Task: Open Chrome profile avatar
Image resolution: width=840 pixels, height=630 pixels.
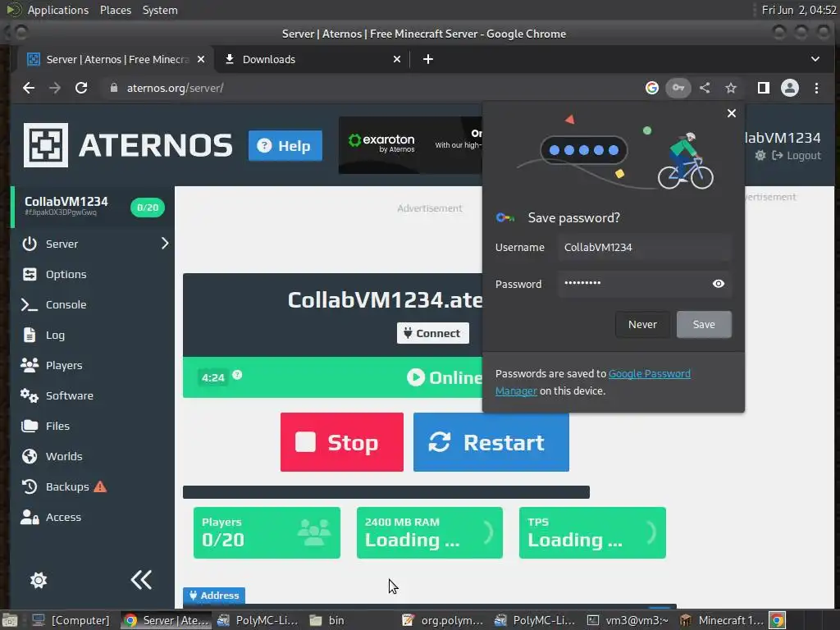Action: click(x=790, y=88)
